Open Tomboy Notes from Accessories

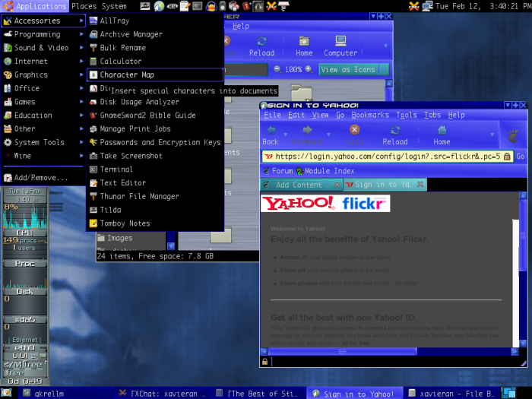155,223
